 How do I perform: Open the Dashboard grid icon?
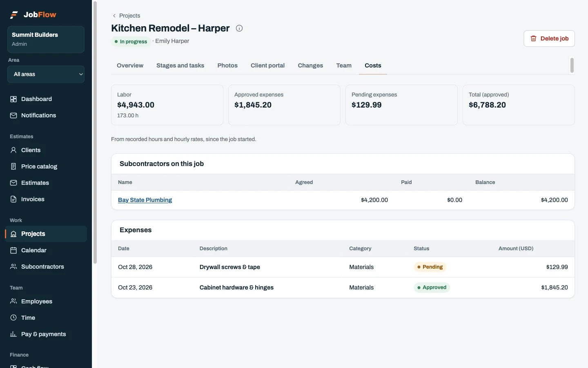pyautogui.click(x=13, y=99)
